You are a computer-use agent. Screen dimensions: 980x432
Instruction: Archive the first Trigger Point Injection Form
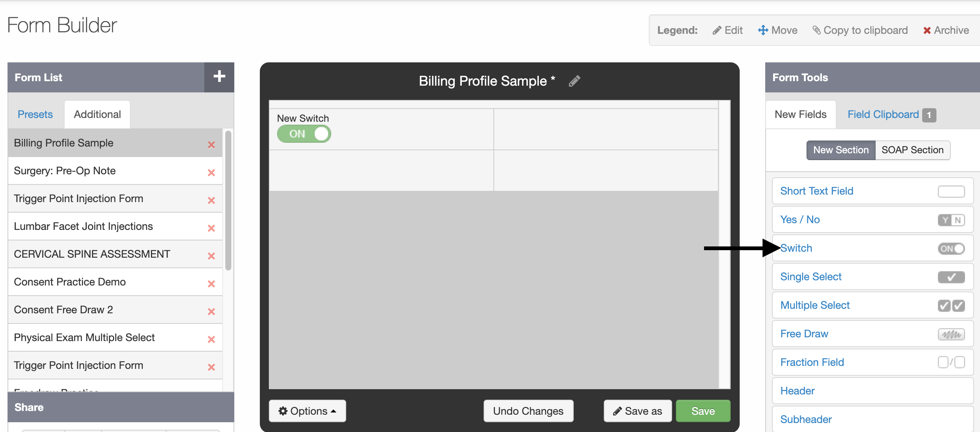211,200
